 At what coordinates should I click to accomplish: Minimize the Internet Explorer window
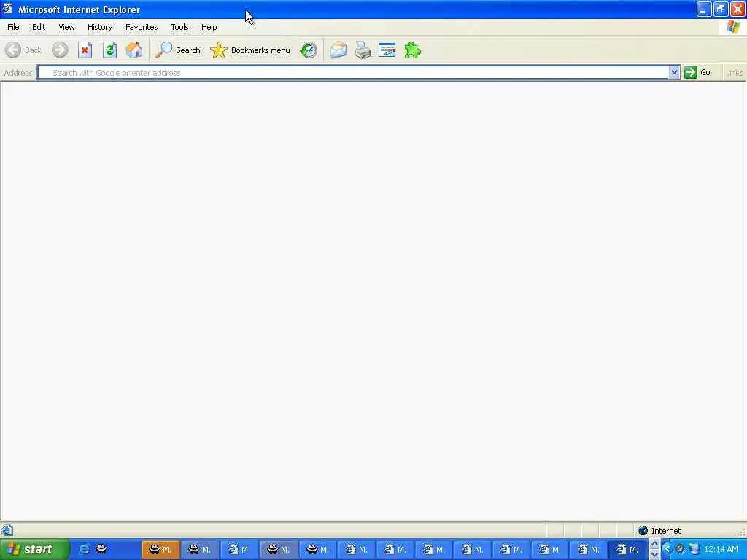(704, 9)
